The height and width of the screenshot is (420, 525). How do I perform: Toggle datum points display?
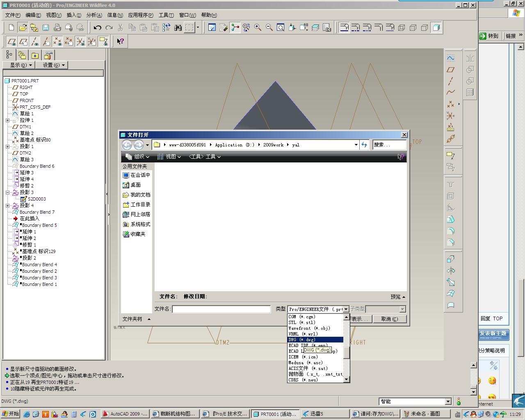coord(58,41)
